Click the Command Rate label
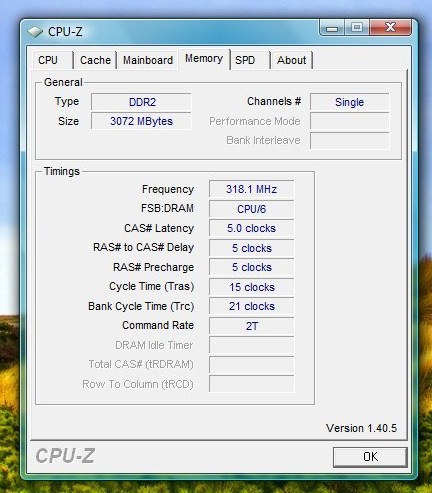The height and width of the screenshot is (493, 432). pos(158,325)
